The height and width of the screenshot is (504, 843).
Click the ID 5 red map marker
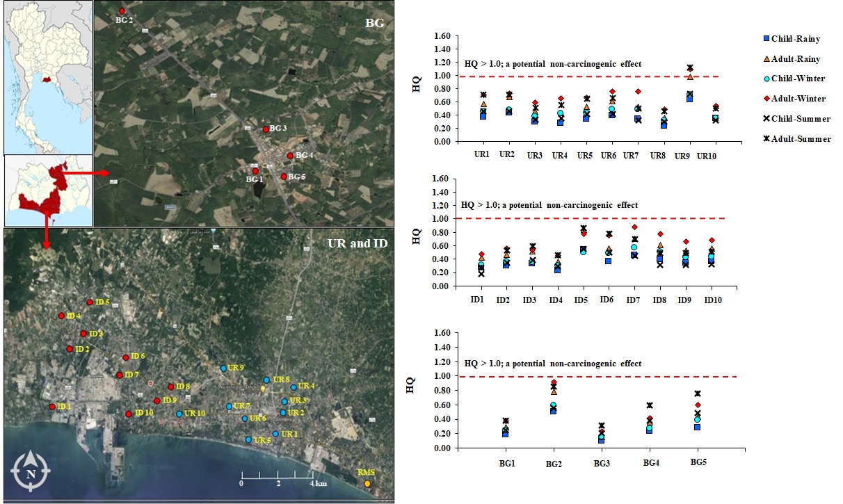[x=89, y=302]
